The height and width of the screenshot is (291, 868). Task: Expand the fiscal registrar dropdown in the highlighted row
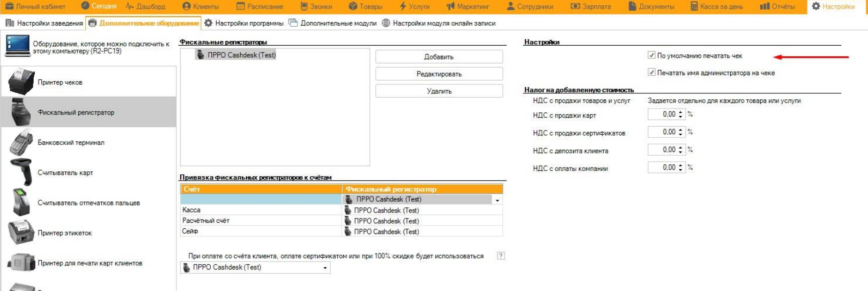pyautogui.click(x=498, y=200)
